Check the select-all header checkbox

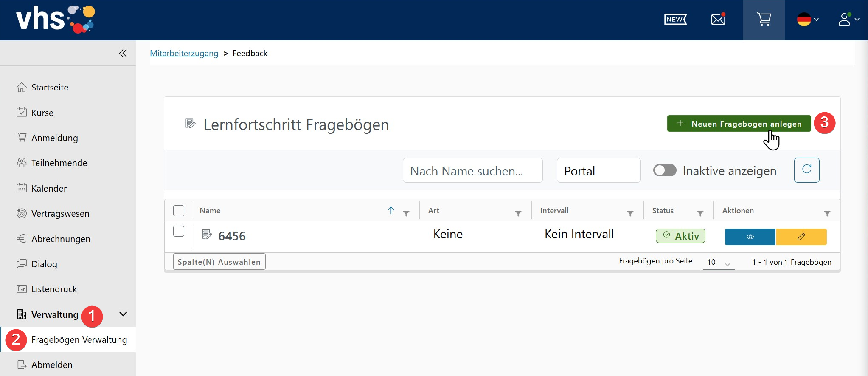click(179, 211)
